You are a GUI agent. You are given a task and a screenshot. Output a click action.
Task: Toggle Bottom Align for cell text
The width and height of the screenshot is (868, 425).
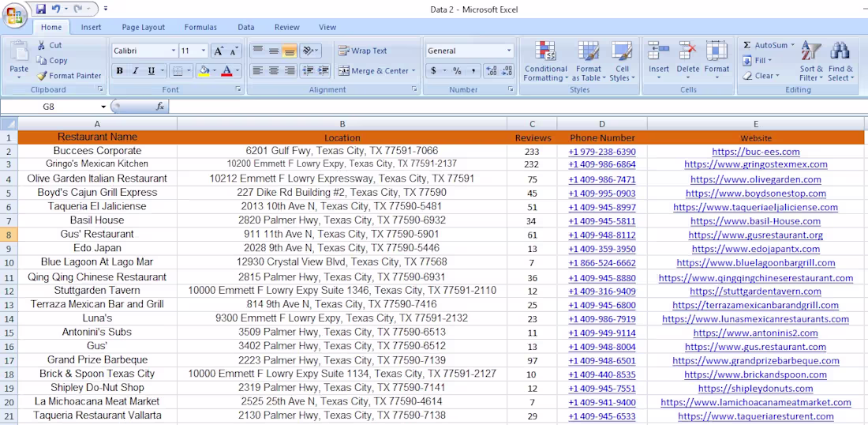coord(289,51)
